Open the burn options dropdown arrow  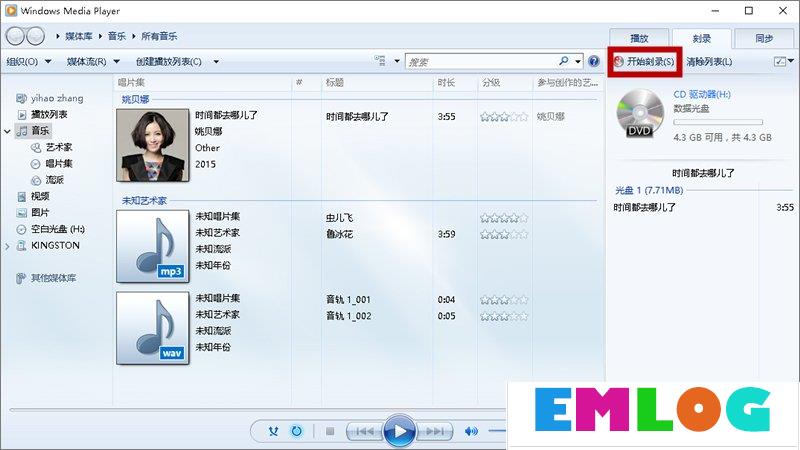tap(791, 61)
